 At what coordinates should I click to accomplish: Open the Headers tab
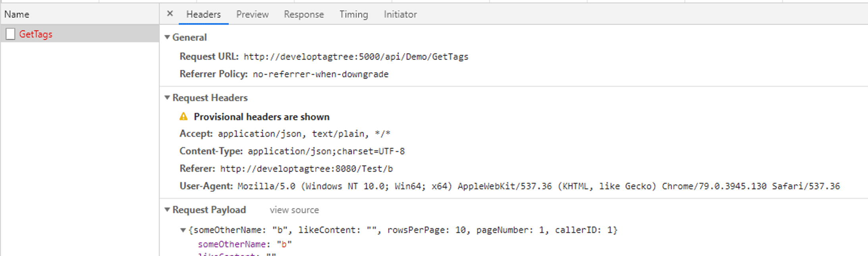click(x=203, y=14)
